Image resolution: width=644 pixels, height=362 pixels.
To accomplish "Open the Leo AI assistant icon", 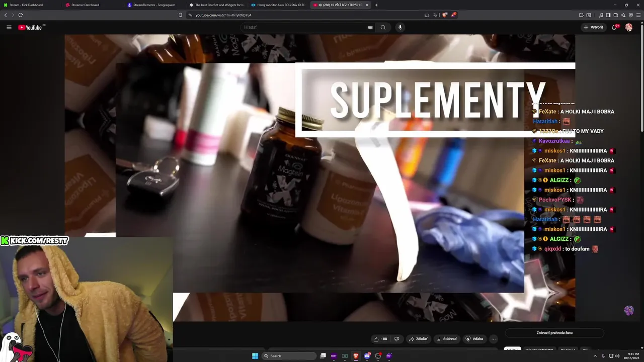I will 623,15.
